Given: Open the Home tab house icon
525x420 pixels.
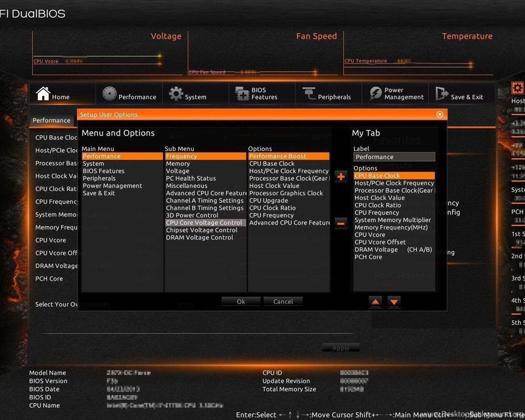Looking at the screenshot, I should (x=43, y=94).
